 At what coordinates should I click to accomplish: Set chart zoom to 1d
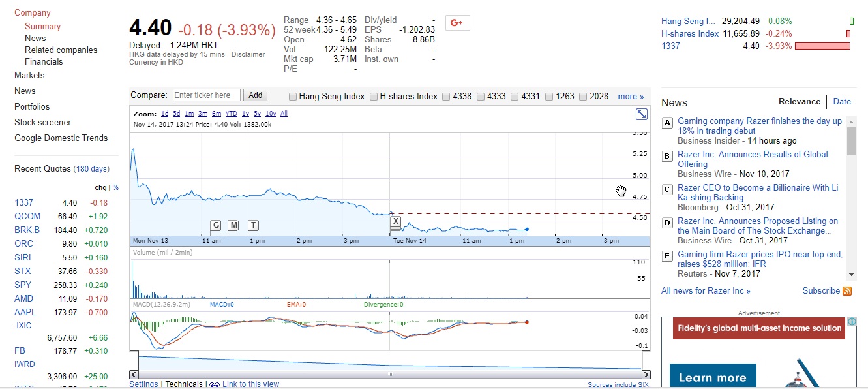click(x=164, y=114)
